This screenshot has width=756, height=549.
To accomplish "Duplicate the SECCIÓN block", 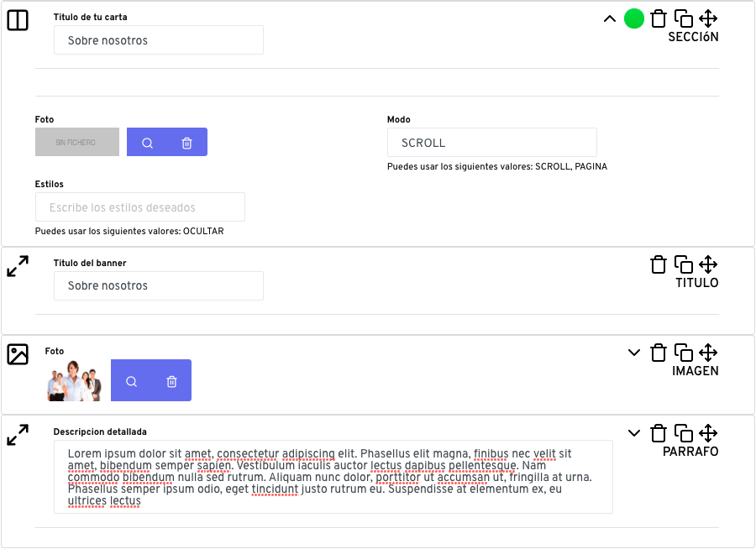I will coord(683,18).
